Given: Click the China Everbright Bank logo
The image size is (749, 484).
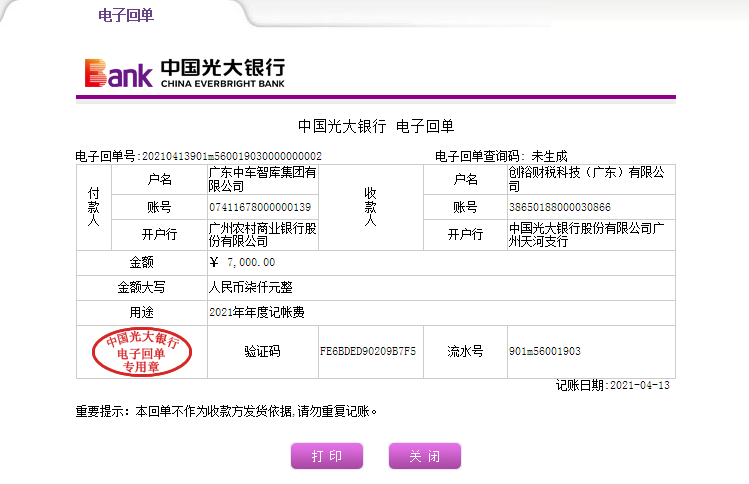Looking at the screenshot, I should tap(184, 73).
